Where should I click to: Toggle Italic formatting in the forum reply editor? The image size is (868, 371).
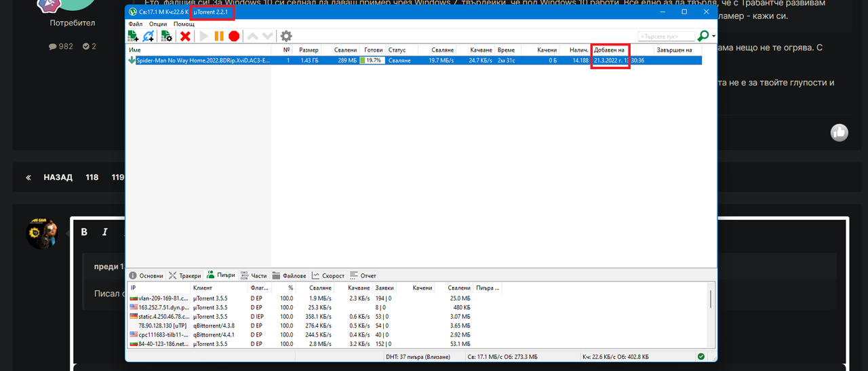tap(105, 232)
